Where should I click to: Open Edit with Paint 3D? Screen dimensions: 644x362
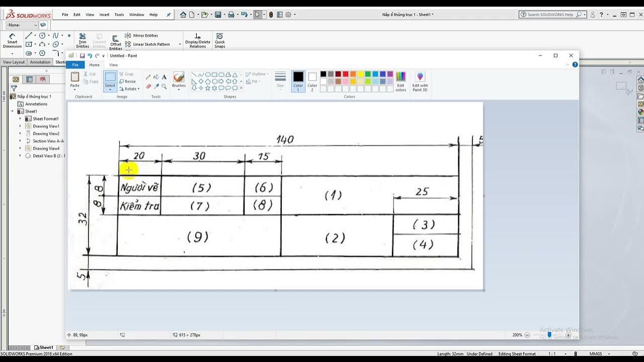[420, 81]
